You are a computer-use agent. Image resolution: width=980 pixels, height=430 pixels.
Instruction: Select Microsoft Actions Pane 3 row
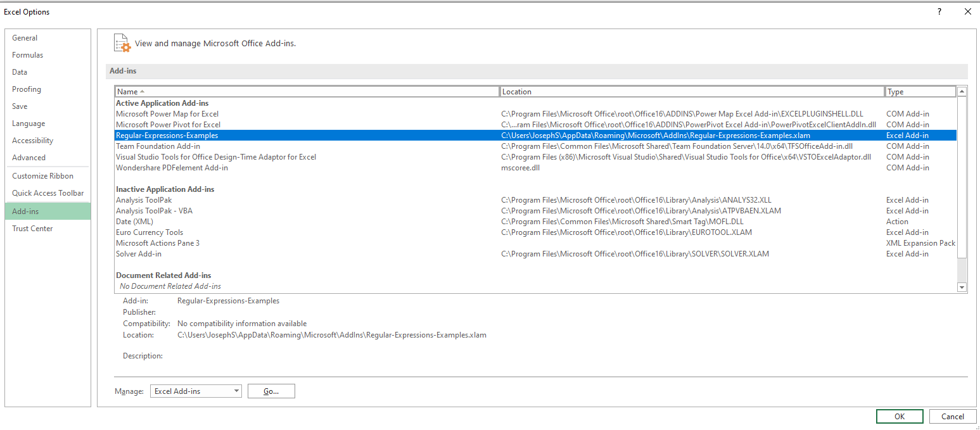point(535,243)
